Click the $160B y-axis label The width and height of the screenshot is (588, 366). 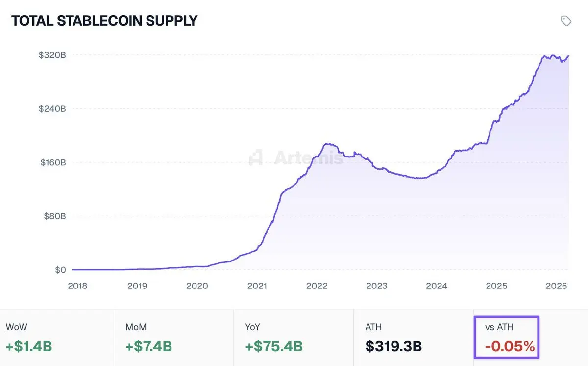[52, 162]
